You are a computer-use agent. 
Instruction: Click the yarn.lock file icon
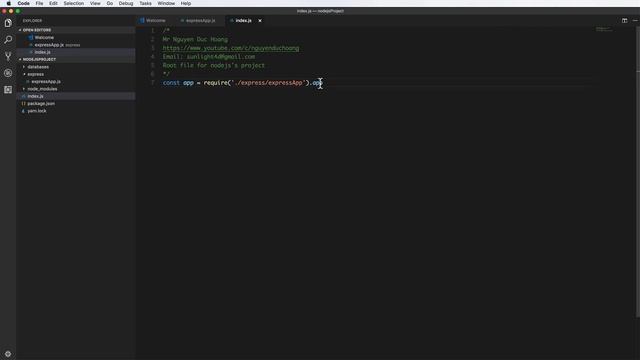click(x=23, y=111)
